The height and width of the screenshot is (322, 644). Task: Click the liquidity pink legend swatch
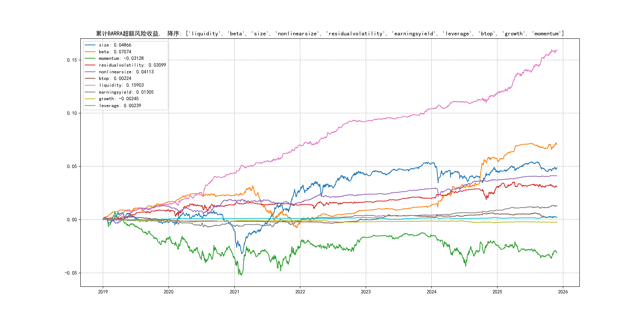coord(90,85)
